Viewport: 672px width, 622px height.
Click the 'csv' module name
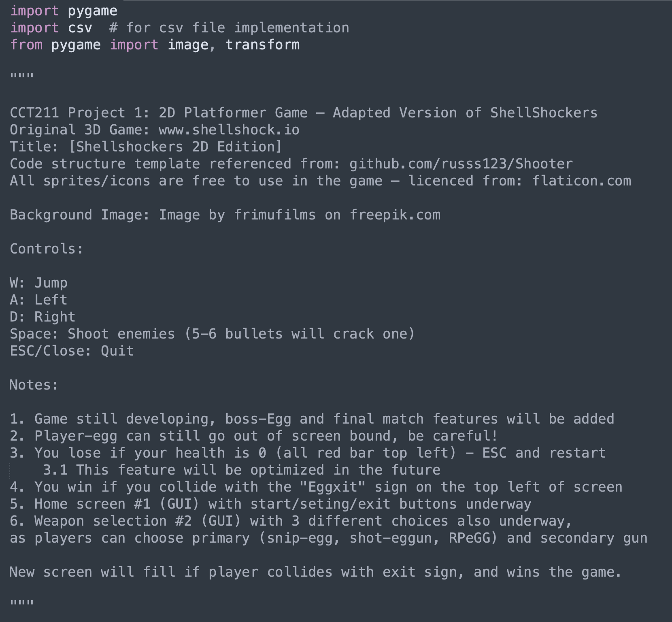click(80, 28)
